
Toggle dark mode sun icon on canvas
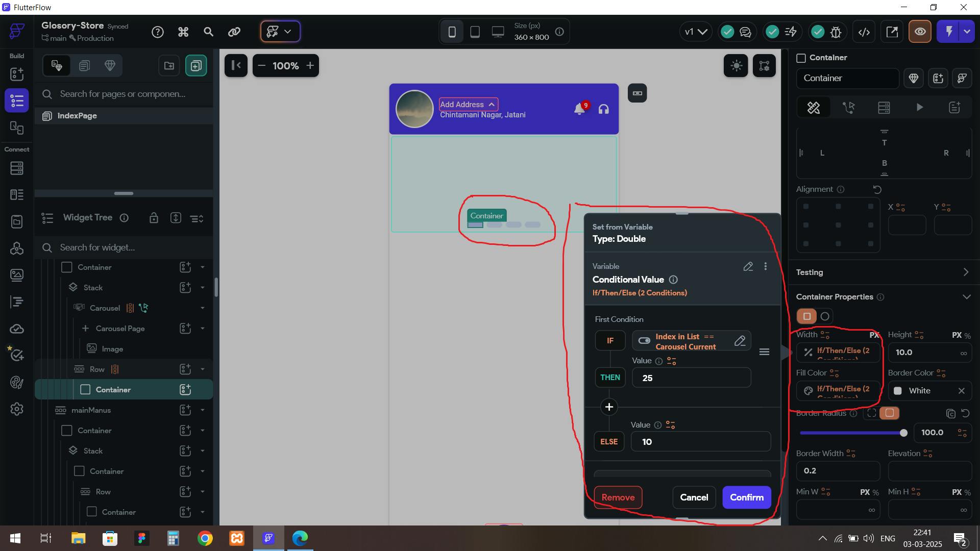point(736,65)
